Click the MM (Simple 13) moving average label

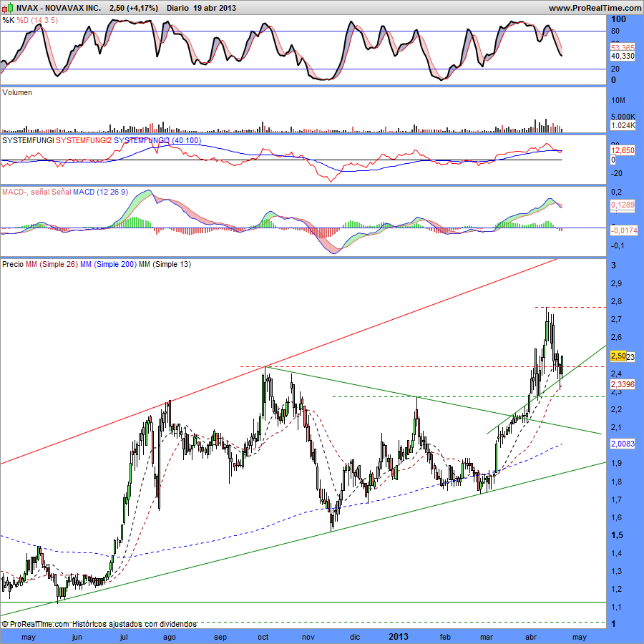coord(165,264)
